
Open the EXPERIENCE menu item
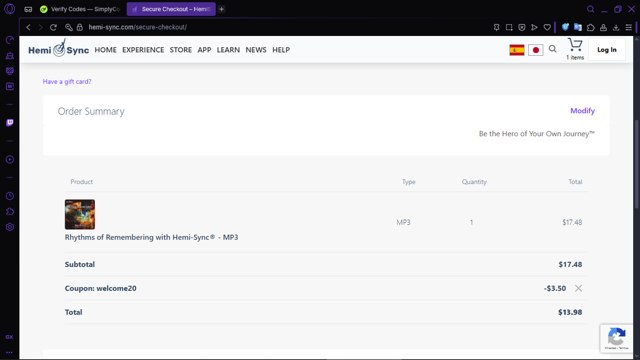pos(143,50)
